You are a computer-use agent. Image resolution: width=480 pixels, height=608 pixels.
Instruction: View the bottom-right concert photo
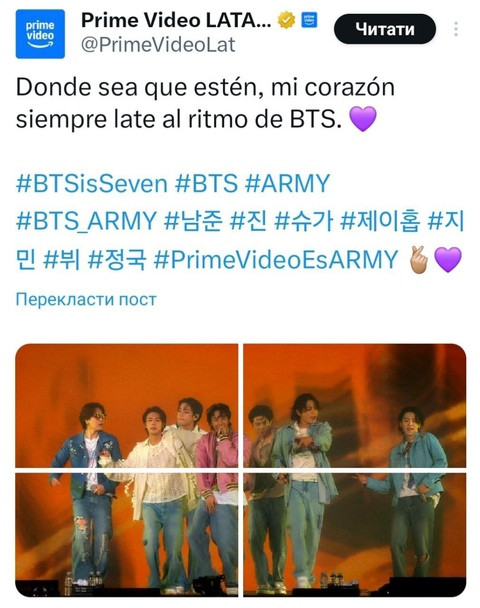click(355, 535)
